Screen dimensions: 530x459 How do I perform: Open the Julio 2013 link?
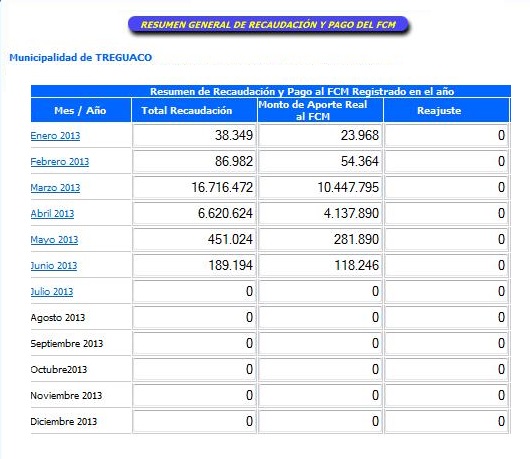point(52,292)
